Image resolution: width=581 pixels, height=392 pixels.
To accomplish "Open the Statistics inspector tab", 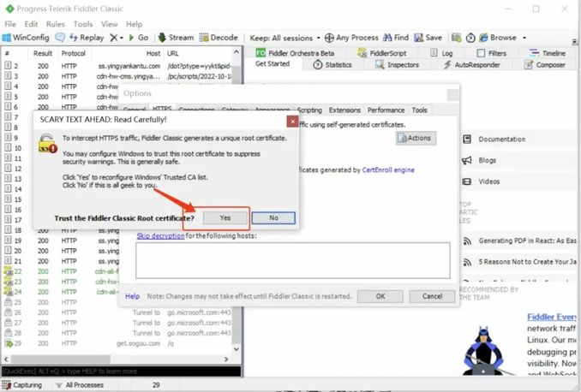I will tap(332, 65).
